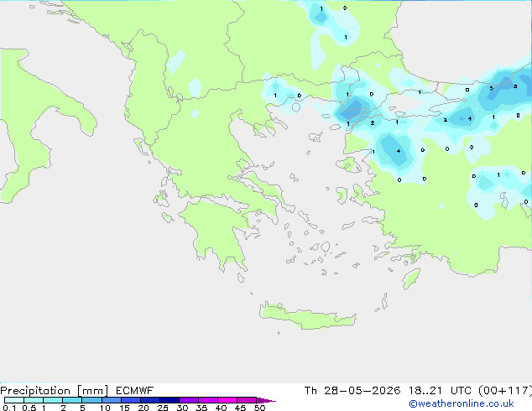Choose the 15 to 20 mm blue swatch

tap(131, 400)
